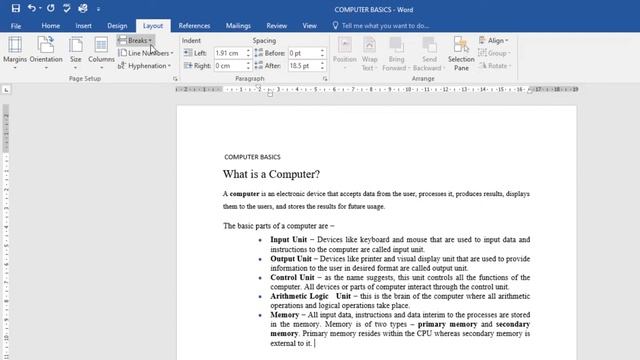Click the words 'primary memory' in bold
This screenshot has height=360, width=640.
[447, 324]
